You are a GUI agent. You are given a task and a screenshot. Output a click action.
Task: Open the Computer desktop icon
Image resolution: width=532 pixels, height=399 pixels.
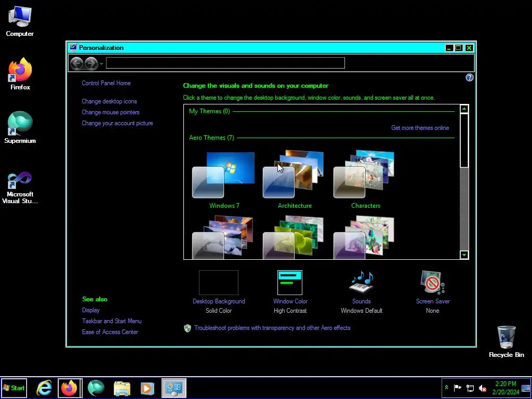(x=20, y=21)
